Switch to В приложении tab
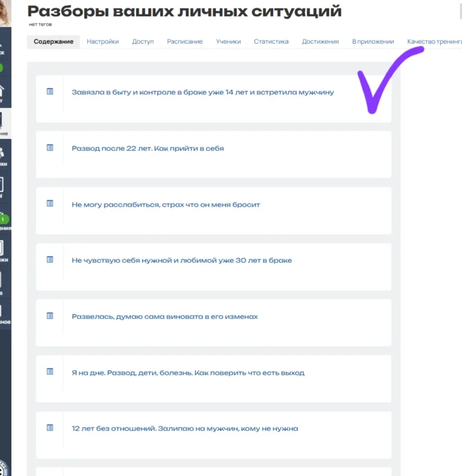Screen dimensions: 462x476 pyautogui.click(x=373, y=42)
